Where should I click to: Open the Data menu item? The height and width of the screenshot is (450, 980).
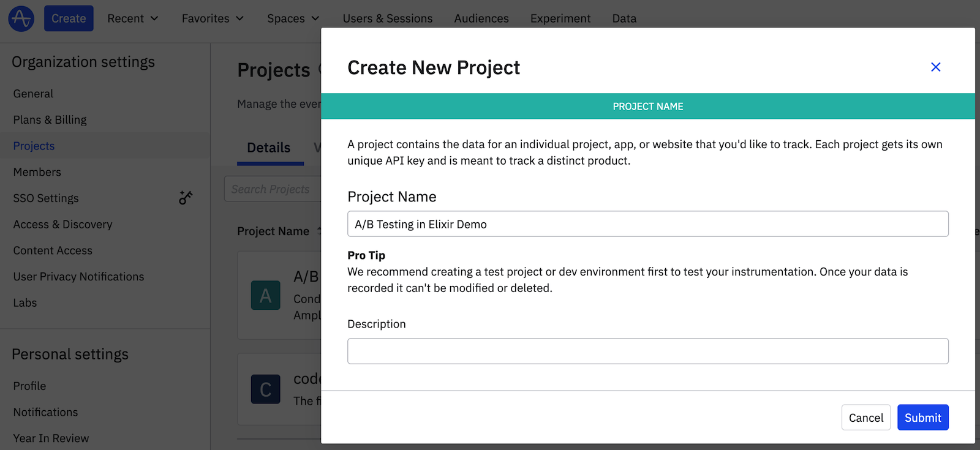click(624, 18)
